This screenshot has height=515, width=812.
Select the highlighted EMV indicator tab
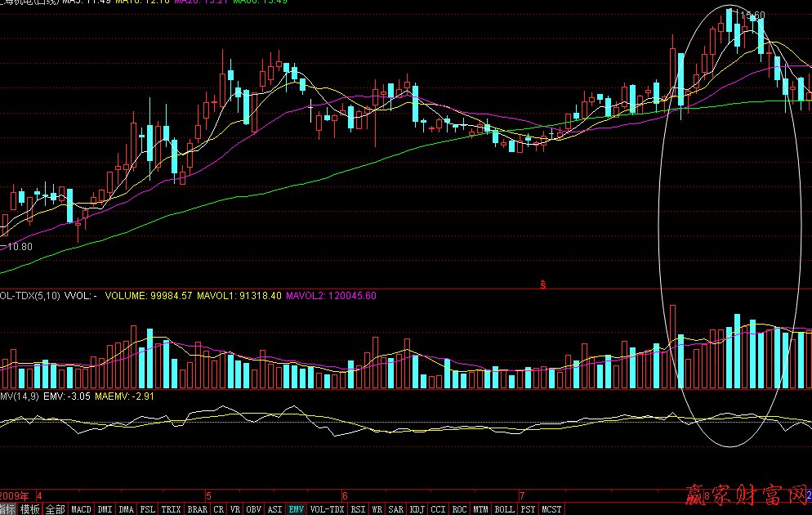[296, 509]
